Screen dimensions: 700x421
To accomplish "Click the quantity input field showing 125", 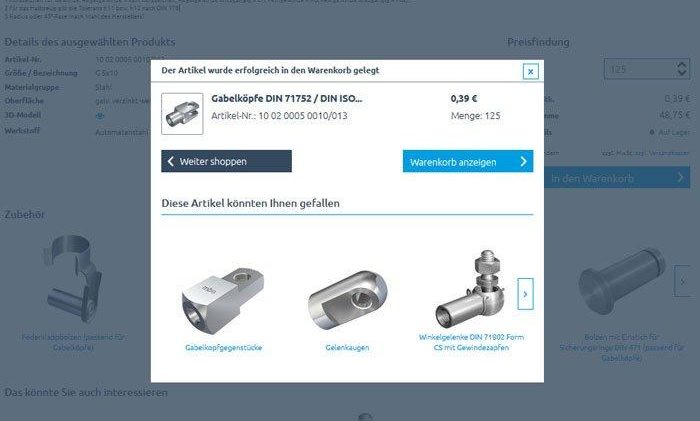I will (x=639, y=69).
